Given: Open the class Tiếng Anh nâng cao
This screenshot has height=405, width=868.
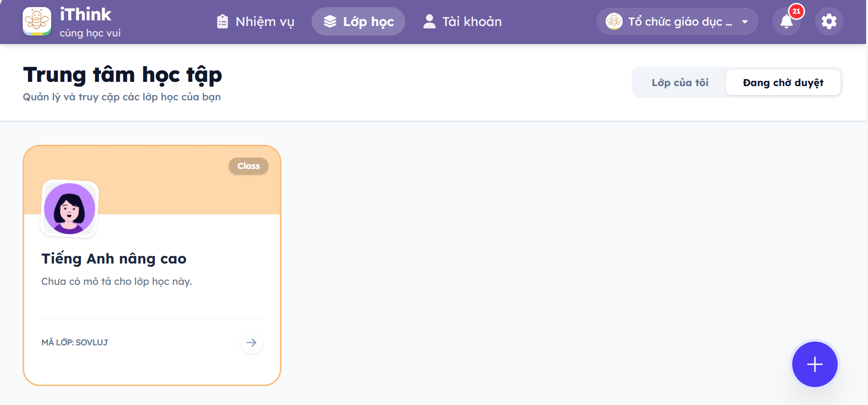Looking at the screenshot, I should pos(114,259).
